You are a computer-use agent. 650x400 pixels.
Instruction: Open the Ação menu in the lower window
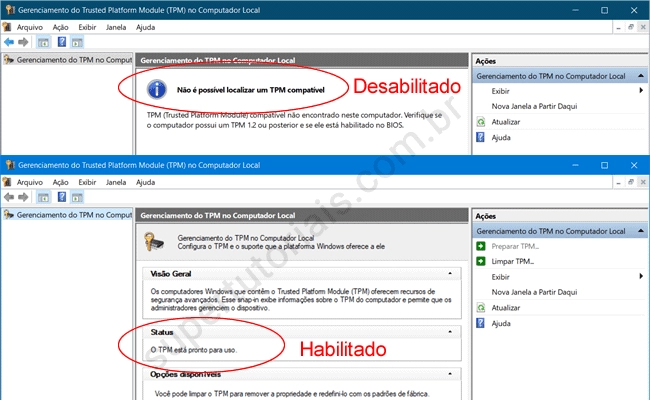(60, 182)
